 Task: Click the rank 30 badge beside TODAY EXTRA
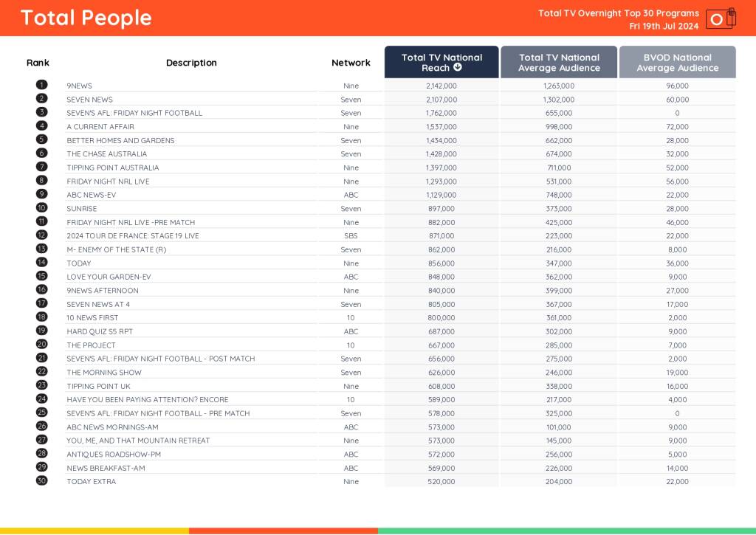[x=41, y=481]
